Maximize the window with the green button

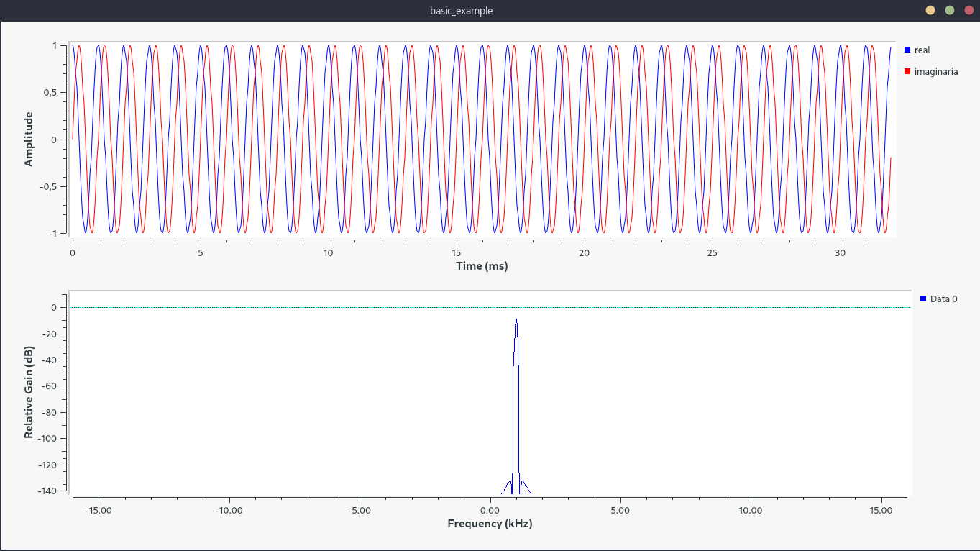(x=950, y=10)
